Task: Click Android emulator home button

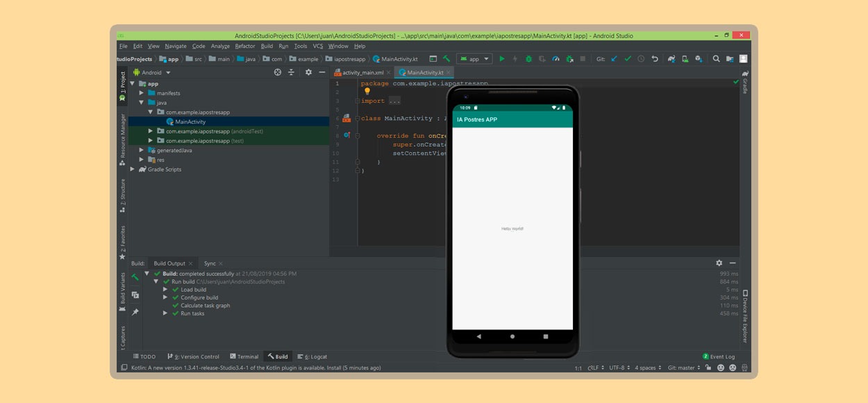Action: (512, 336)
